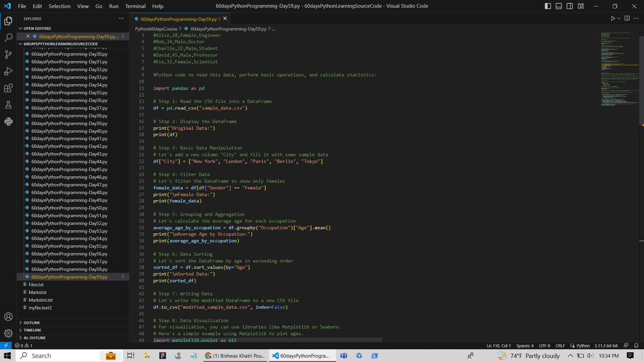Open the Extensions view
Image resolution: width=644 pixels, height=362 pixels.
tap(8, 88)
